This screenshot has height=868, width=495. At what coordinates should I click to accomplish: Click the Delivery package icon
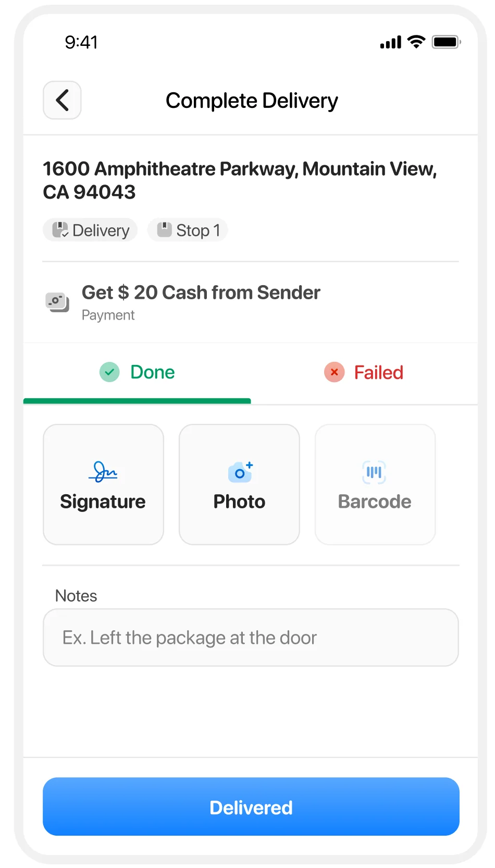click(60, 230)
